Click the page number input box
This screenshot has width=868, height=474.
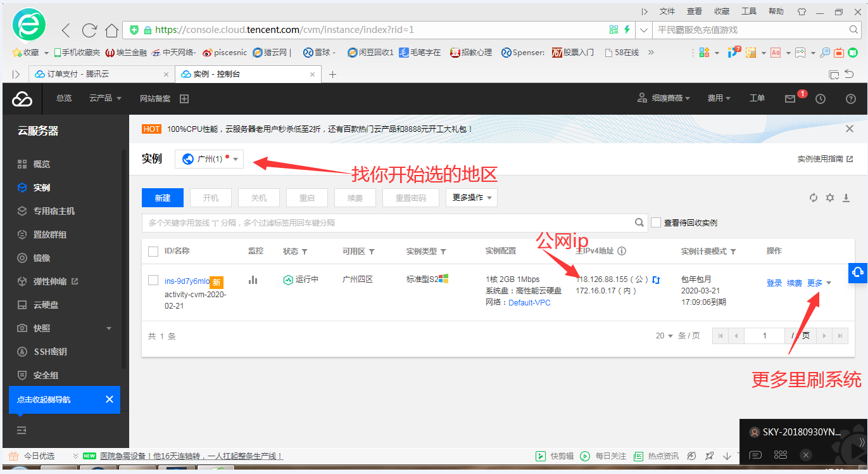764,336
